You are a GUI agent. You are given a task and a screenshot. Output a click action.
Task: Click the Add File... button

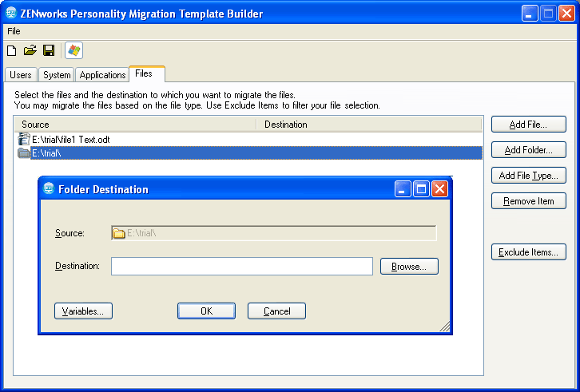point(529,125)
